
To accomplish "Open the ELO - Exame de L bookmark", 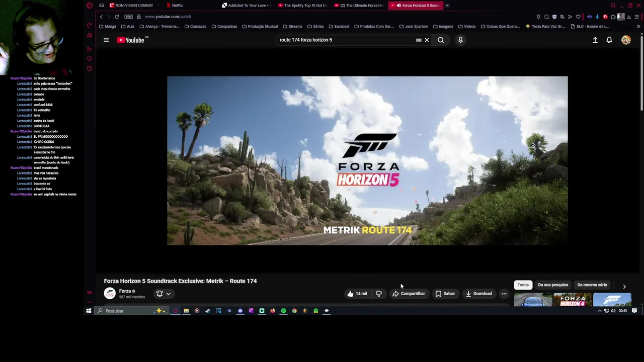I will tap(590, 26).
